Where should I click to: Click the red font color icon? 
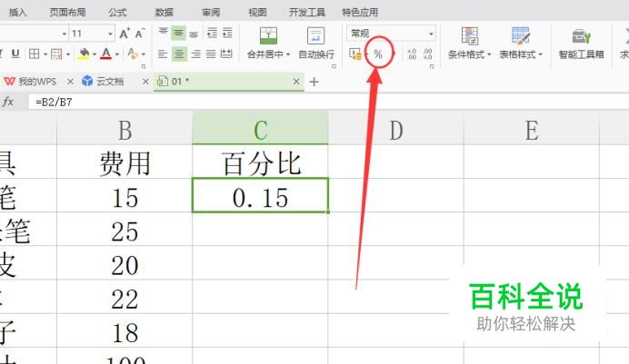(106, 54)
